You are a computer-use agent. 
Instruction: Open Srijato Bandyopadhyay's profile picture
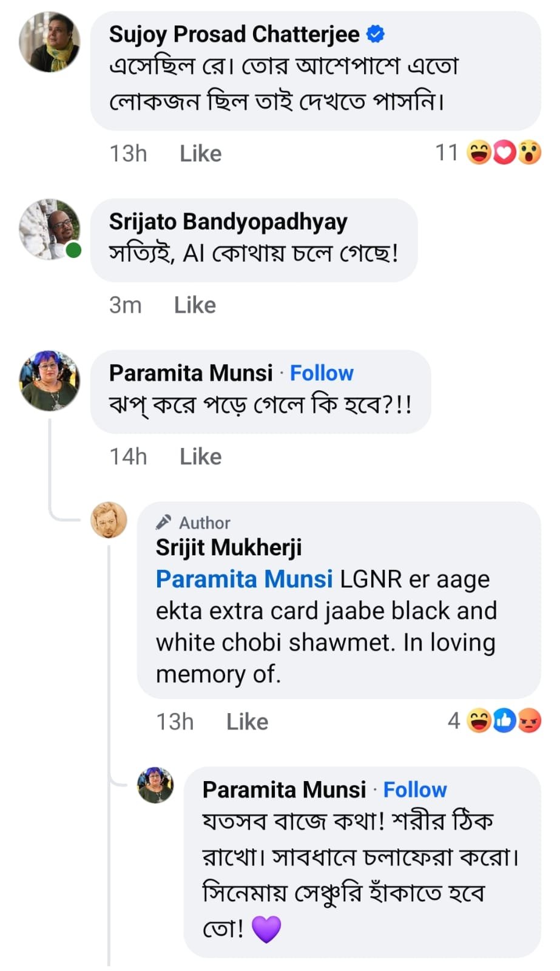coord(49,229)
